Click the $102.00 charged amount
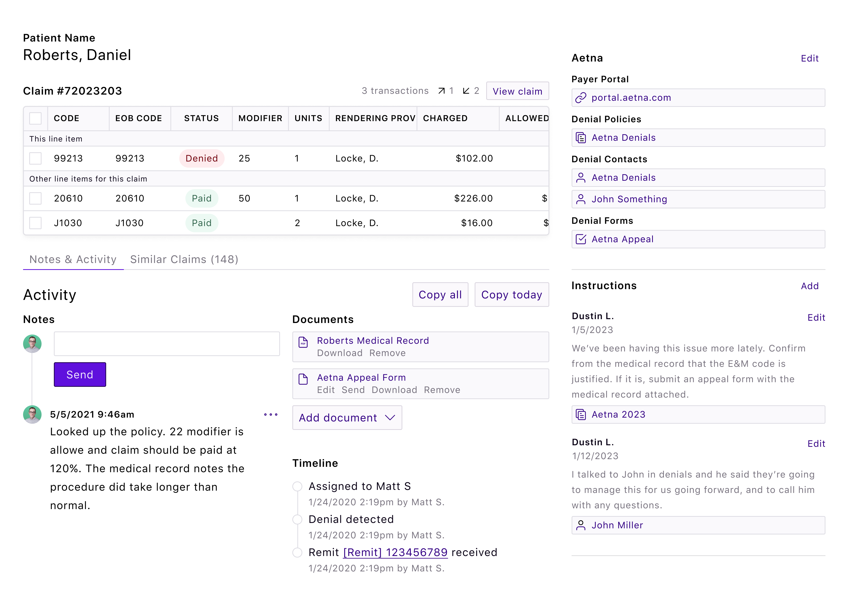Screen dimensions: 857x616 [474, 158]
